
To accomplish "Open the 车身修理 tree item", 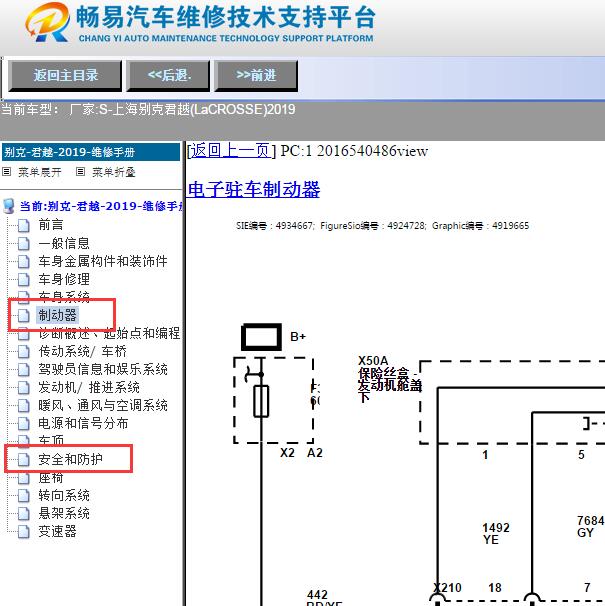I will 64,279.
